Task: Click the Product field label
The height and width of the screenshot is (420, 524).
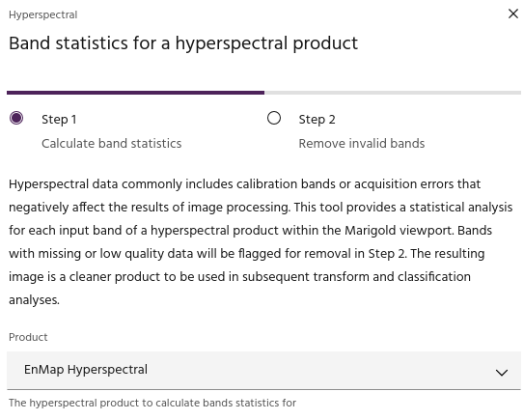Action: pos(28,337)
